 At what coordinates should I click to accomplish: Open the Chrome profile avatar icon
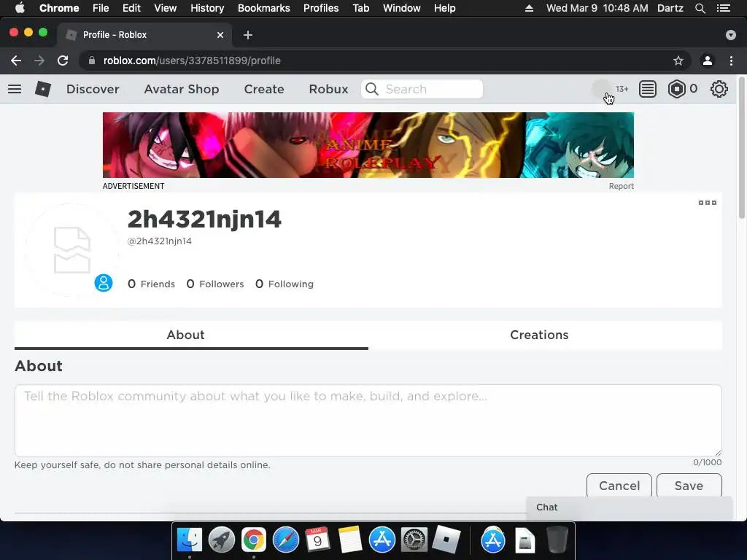(708, 61)
